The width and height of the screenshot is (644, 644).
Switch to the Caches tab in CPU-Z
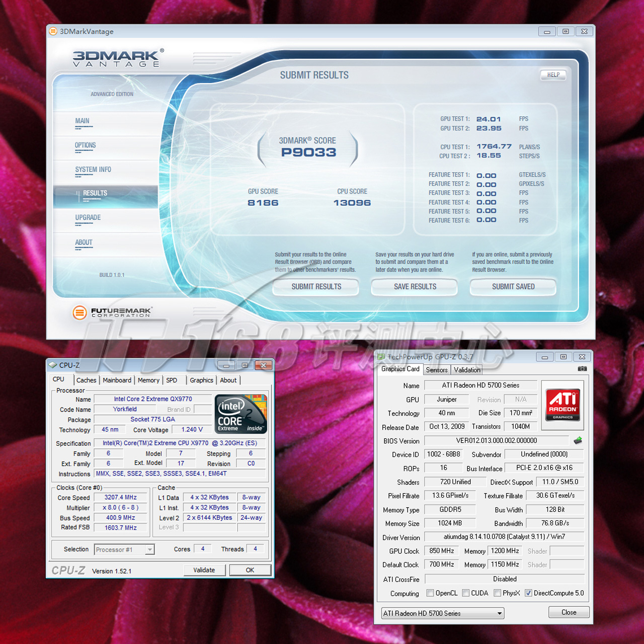coord(87,380)
